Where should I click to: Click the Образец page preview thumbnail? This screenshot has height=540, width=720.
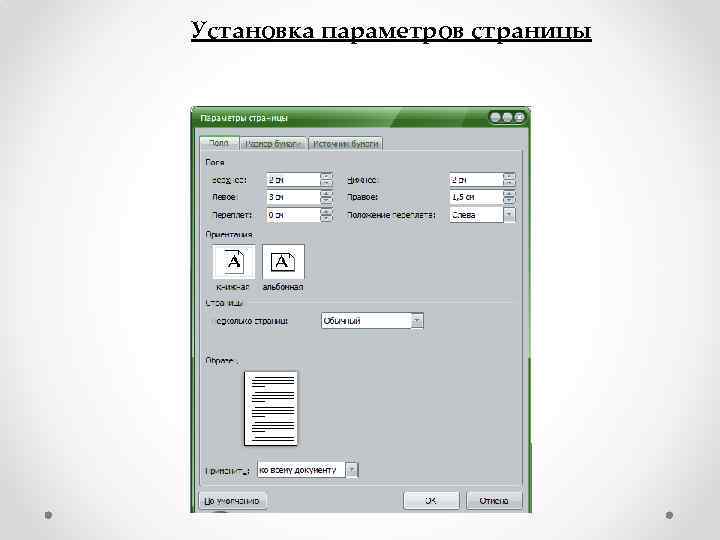point(270,408)
